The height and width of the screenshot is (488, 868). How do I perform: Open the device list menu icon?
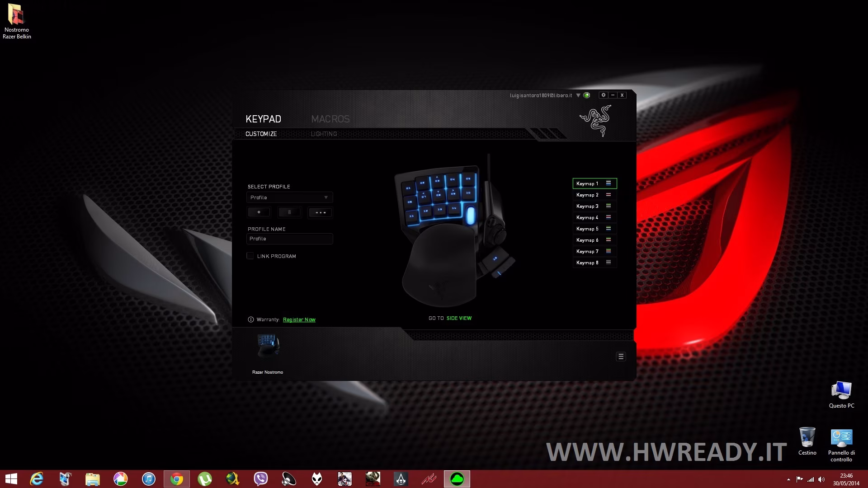[621, 357]
